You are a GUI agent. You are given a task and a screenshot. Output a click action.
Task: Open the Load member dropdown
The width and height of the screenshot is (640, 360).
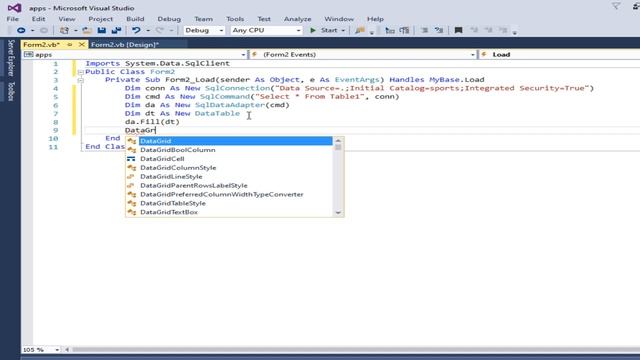pos(560,54)
